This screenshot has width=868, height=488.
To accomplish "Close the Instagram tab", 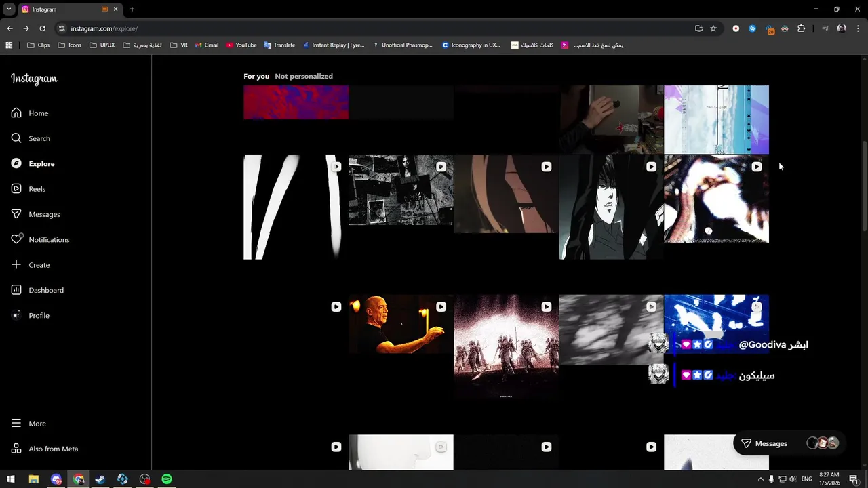I will 116,9.
